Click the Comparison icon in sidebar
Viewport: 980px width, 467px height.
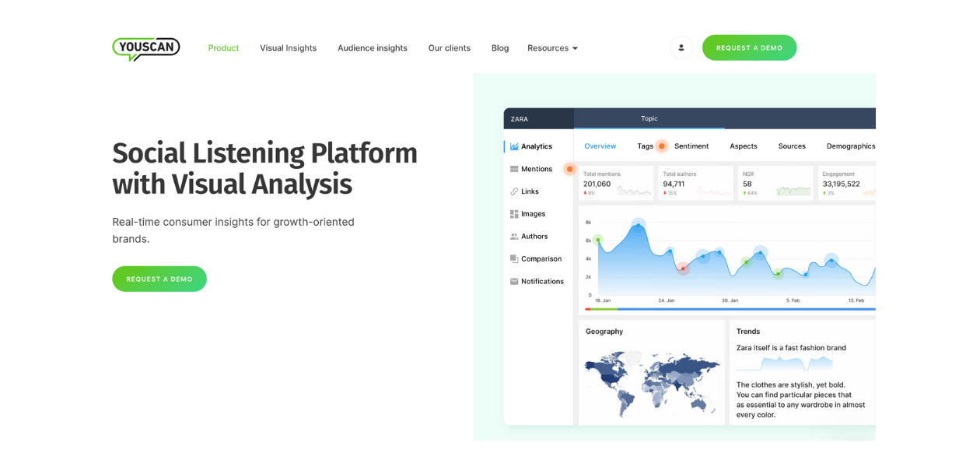point(514,259)
